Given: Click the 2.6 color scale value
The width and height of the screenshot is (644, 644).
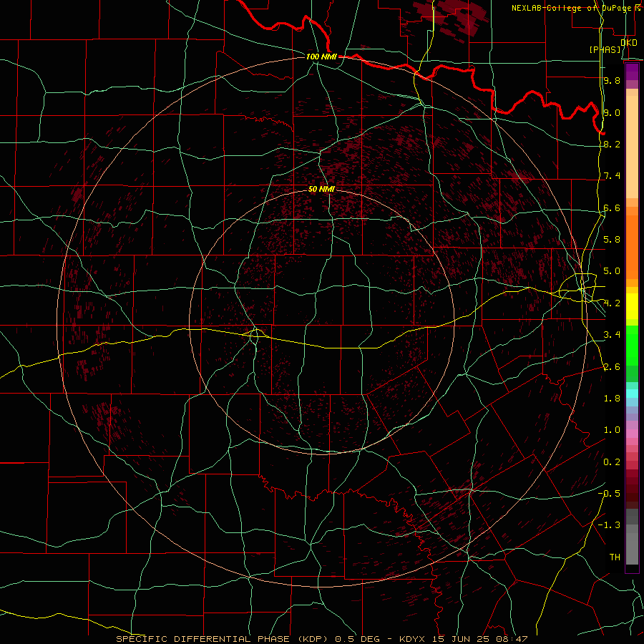Looking at the screenshot, I should click(612, 367).
